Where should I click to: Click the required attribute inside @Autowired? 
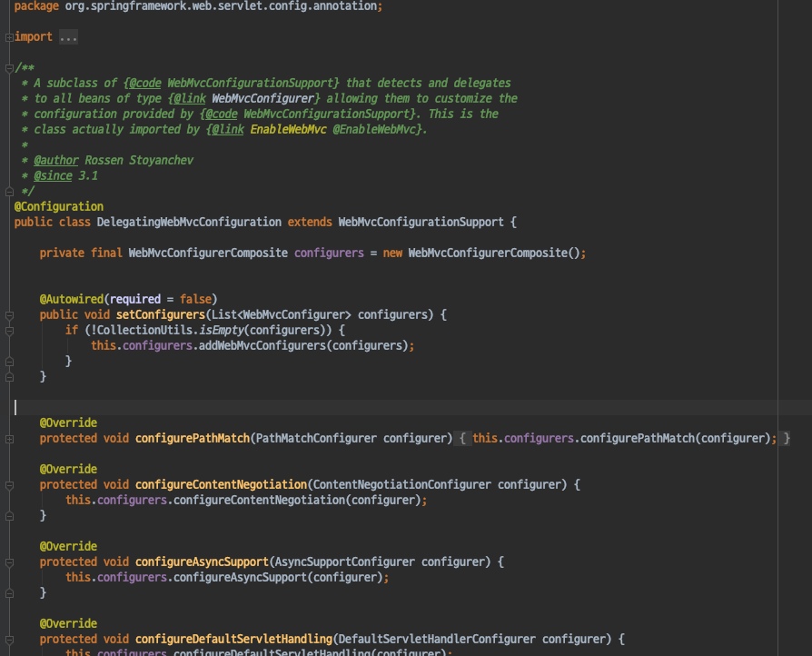135,300
